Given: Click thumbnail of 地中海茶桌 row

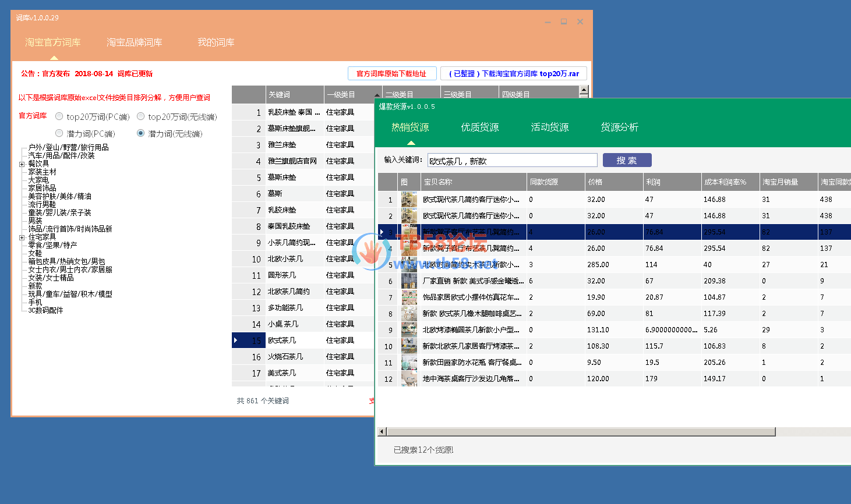Looking at the screenshot, I should (x=409, y=379).
